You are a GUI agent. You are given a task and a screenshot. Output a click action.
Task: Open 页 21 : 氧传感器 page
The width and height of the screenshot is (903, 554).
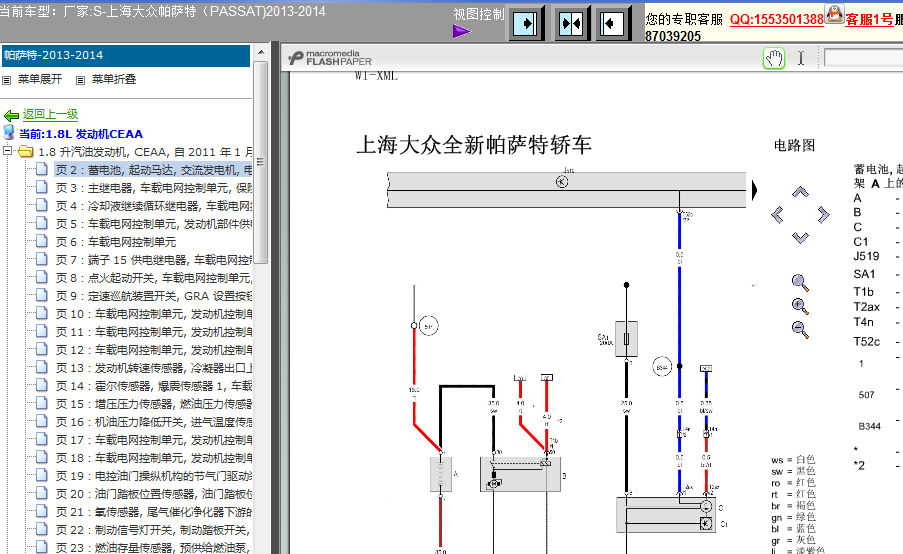pos(153,511)
